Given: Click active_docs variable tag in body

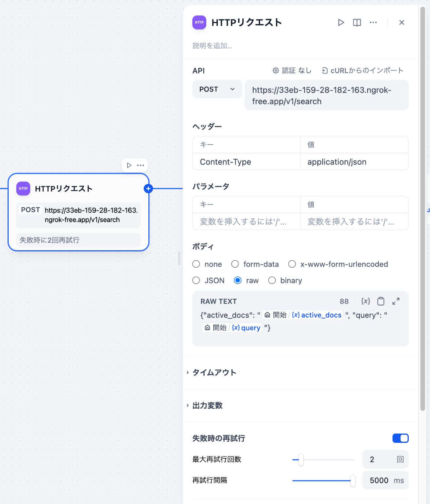Looking at the screenshot, I should [303, 315].
